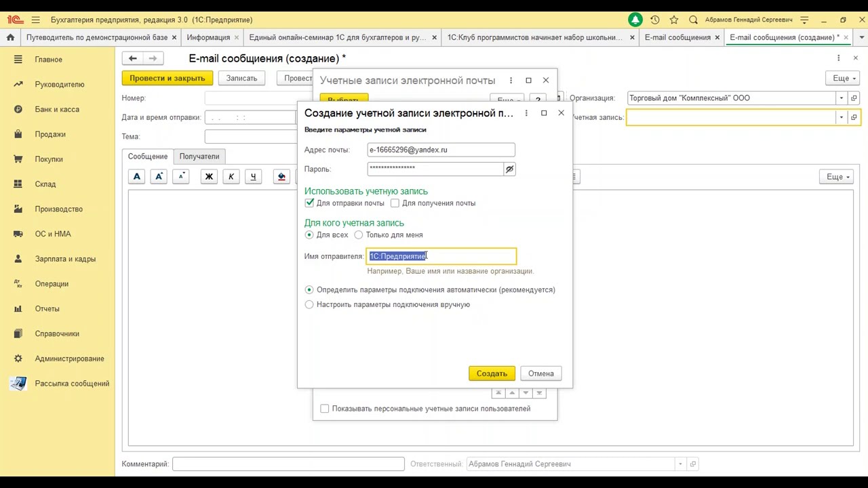This screenshot has width=868, height=488.
Task: Open the Банк и касса section
Action: coord(57,109)
